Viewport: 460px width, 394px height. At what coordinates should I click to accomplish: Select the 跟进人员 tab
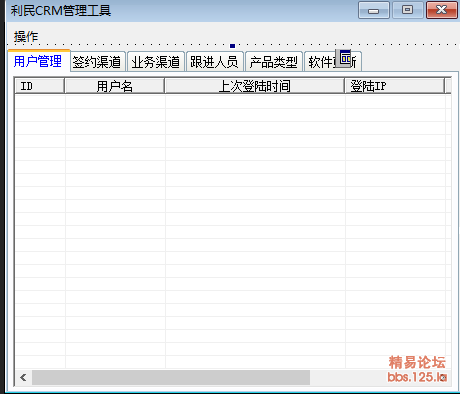click(214, 62)
